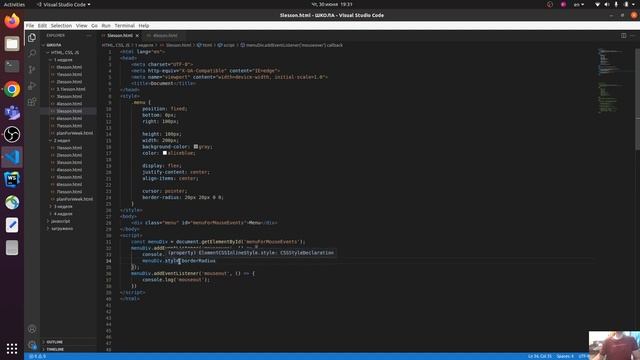Viewport: 640px width, 360px height.
Task: Open the gray background-color swatch
Action: [x=196, y=147]
